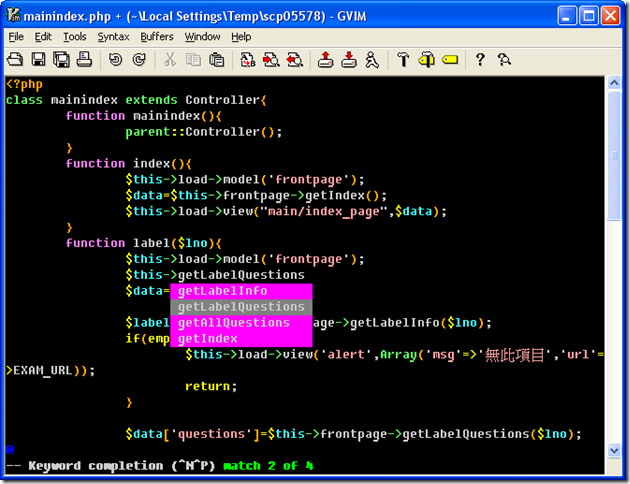Image resolution: width=630 pixels, height=484 pixels.
Task: Close the GVIM window
Action: coord(610,16)
